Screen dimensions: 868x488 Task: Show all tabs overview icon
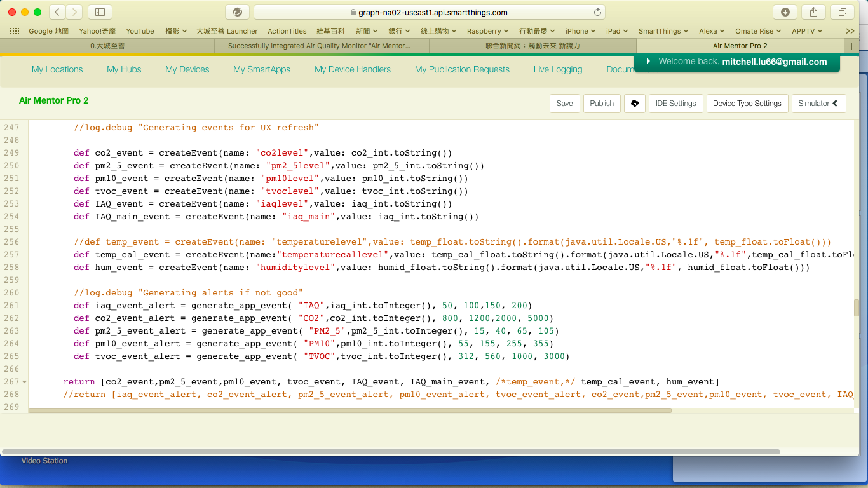842,12
